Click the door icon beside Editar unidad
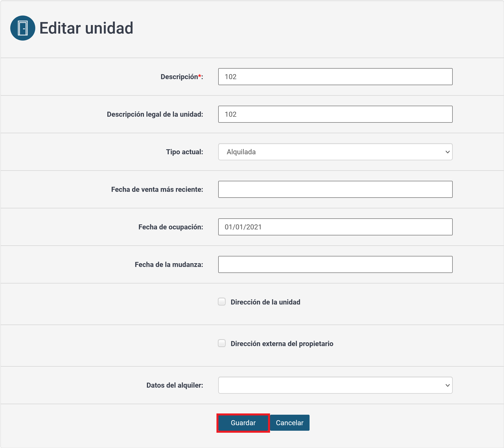Image resolution: width=504 pixels, height=448 pixels. point(23,28)
